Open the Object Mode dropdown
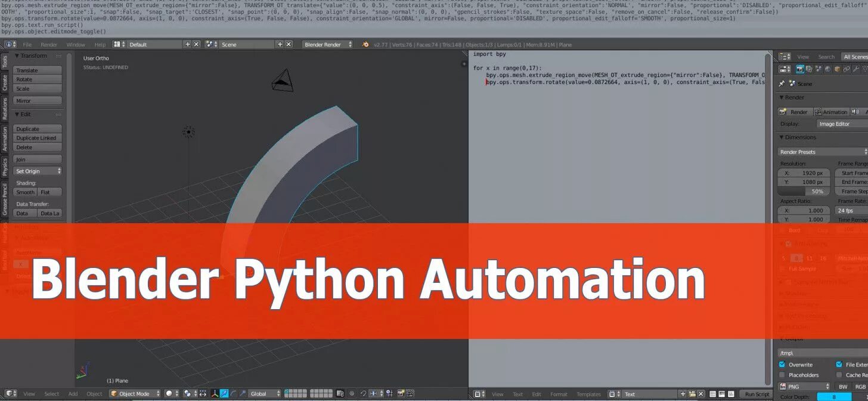 (x=135, y=394)
